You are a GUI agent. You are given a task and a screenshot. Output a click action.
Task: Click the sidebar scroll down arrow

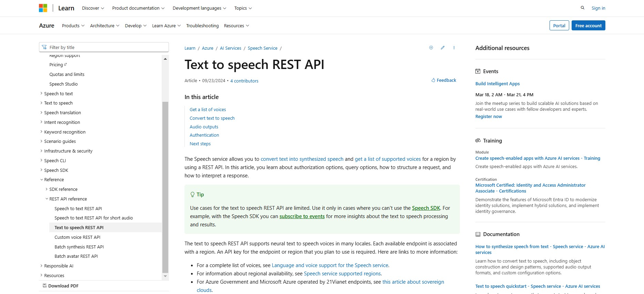(x=165, y=276)
